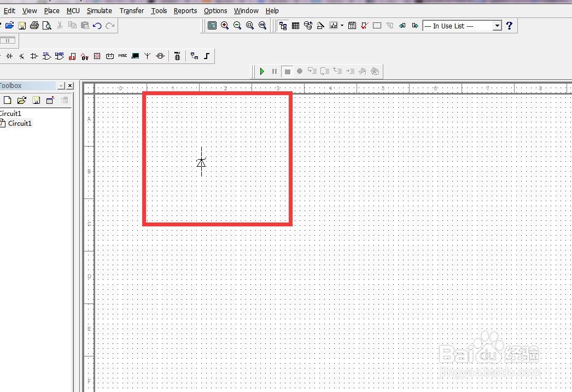Place an electromechanical motor component
572x392 pixels.
click(x=160, y=56)
